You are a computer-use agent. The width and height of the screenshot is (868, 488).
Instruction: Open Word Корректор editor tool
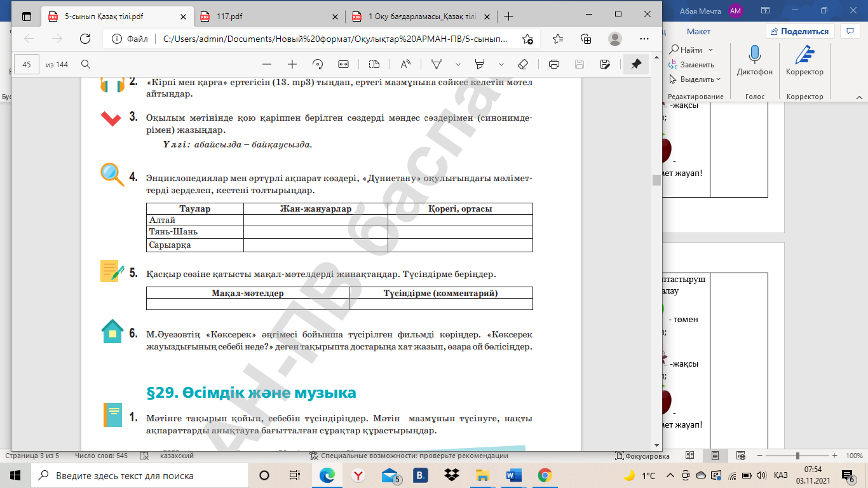(804, 61)
